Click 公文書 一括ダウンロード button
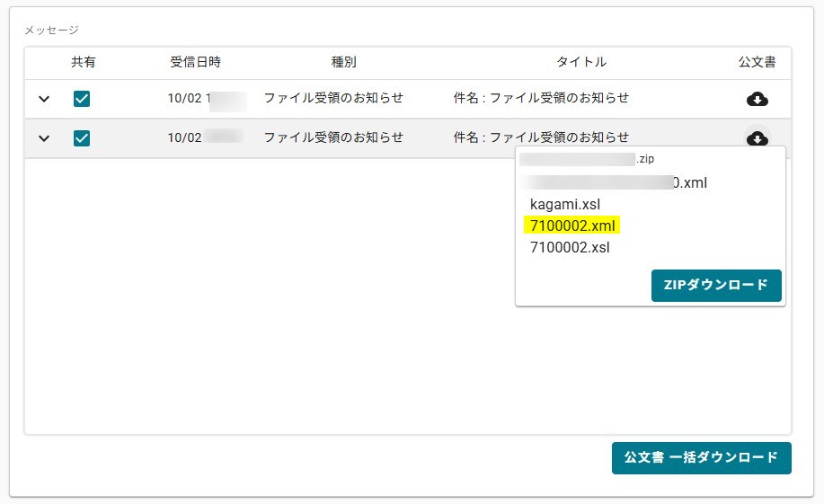824x504 pixels. pos(702,458)
